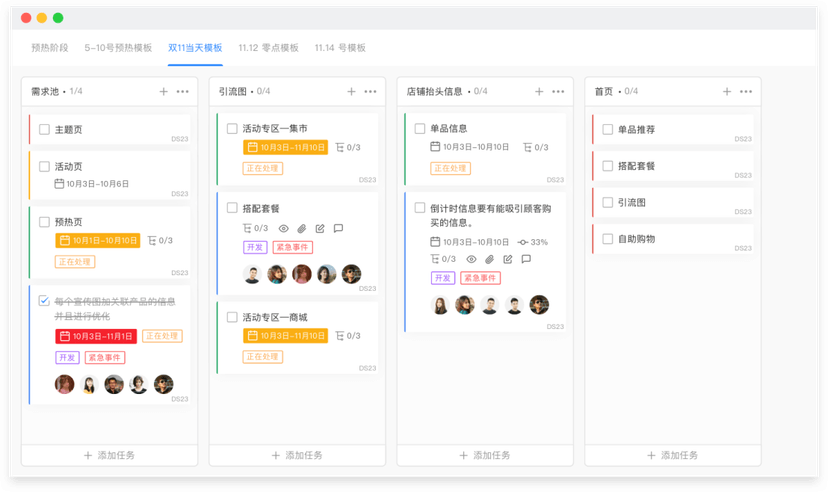This screenshot has height=492, width=828.
Task: Click the attachment paperclip icon on 搭配套餐 card
Action: (302, 229)
